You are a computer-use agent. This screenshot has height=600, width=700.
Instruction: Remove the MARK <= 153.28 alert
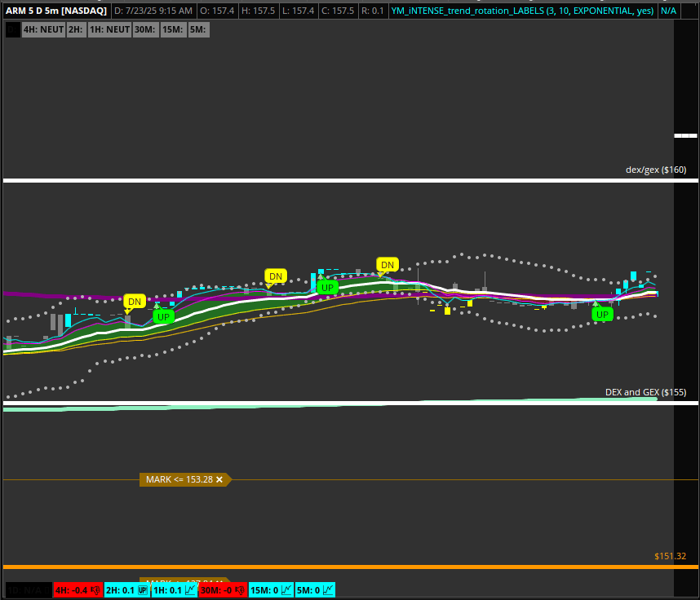[219, 479]
